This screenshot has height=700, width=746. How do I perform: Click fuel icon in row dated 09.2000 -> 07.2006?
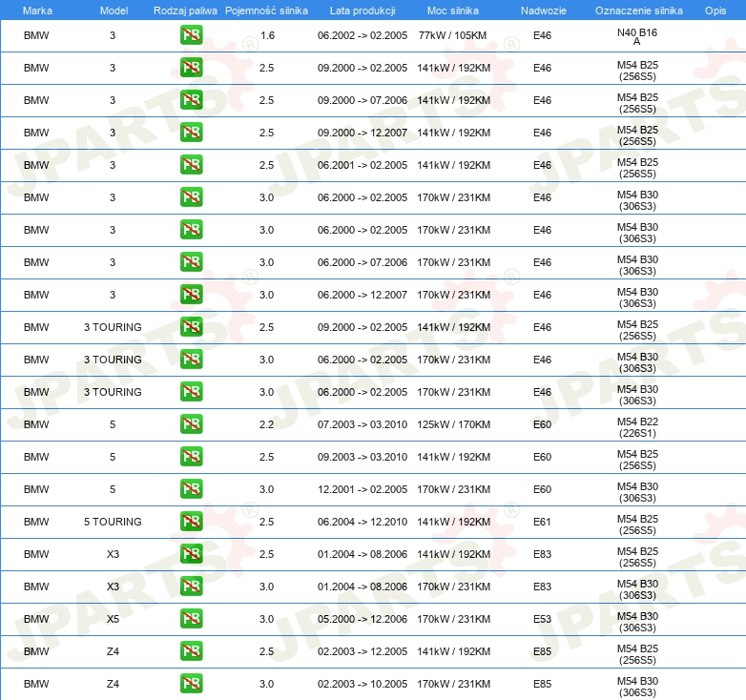tap(191, 100)
